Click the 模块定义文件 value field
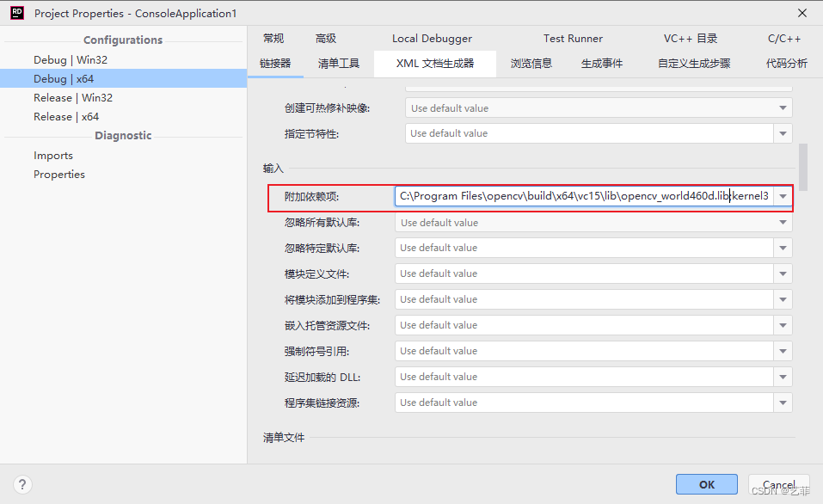Viewport: 823px width, 504px height. (x=585, y=274)
